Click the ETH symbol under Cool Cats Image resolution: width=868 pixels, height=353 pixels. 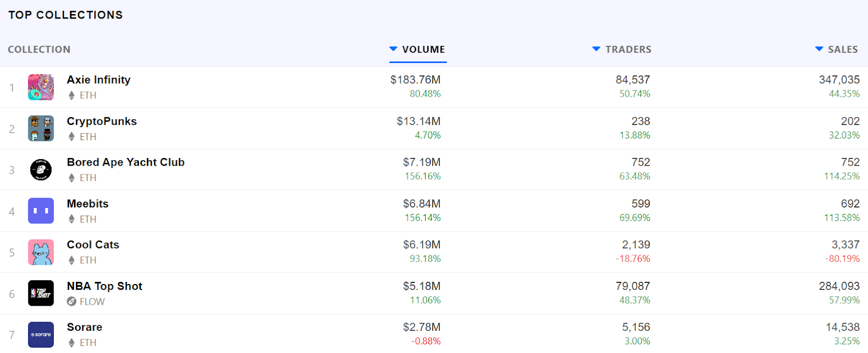coord(71,261)
